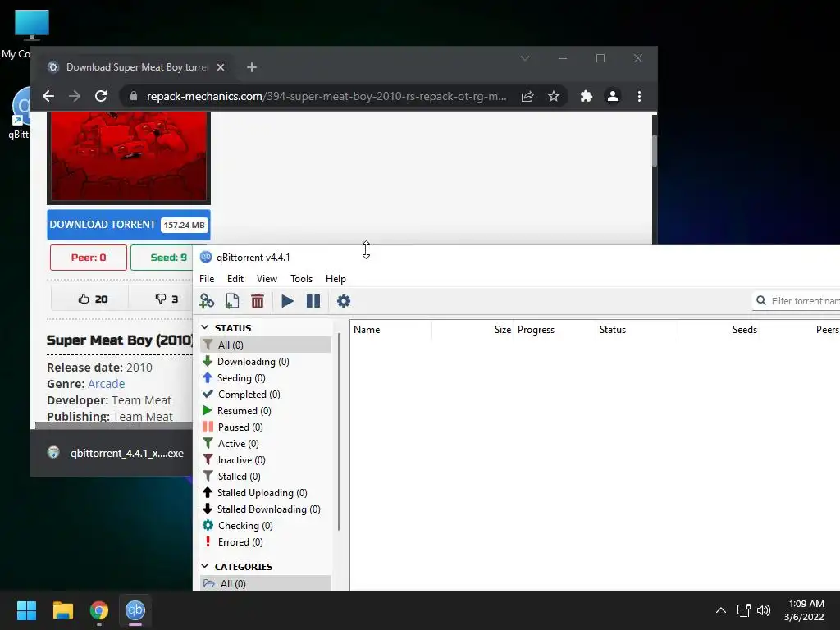
Task: Click Super Meat Boy cover image
Action: (x=129, y=157)
